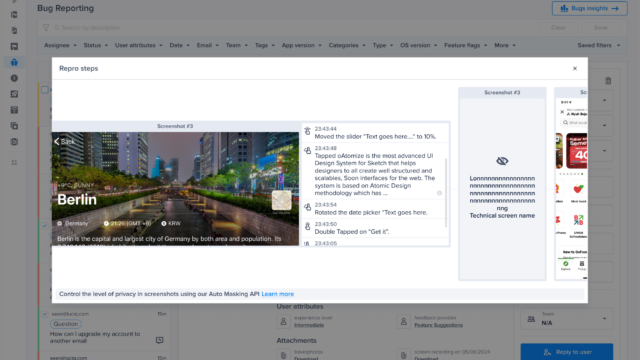Open Bugs insights
Screen dimensions: 640x360
pyautogui.click(x=589, y=8)
